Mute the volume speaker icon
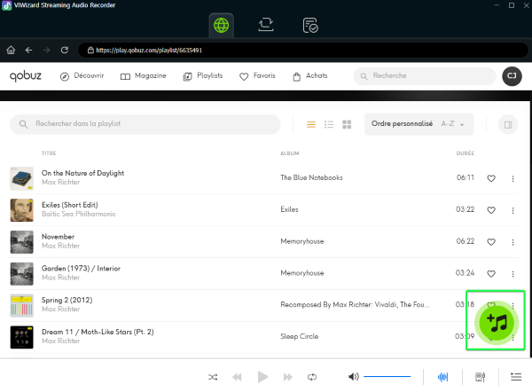 [x=353, y=377]
